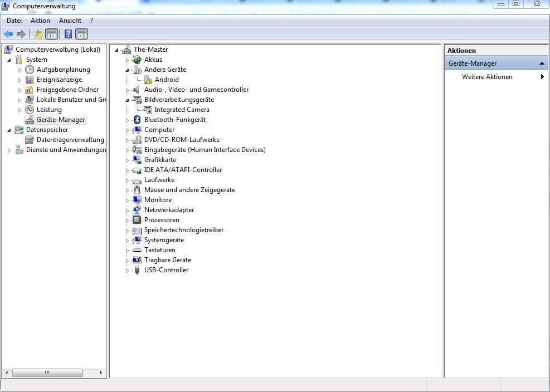Screen dimensions: 550x392
Task: Click left pane horizontal scrollbar thumb
Action: [x=47, y=373]
